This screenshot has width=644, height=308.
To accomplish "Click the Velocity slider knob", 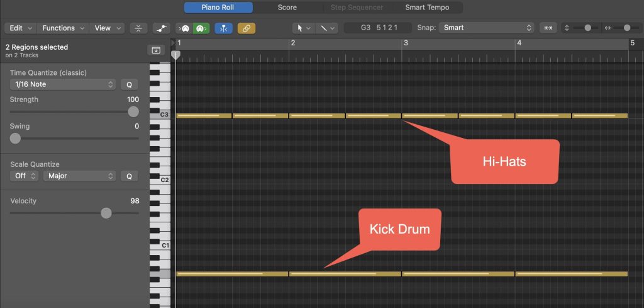I will (x=106, y=213).
